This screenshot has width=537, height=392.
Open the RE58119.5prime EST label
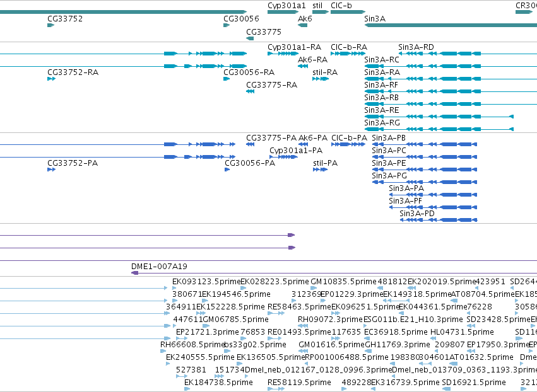coord(299,383)
